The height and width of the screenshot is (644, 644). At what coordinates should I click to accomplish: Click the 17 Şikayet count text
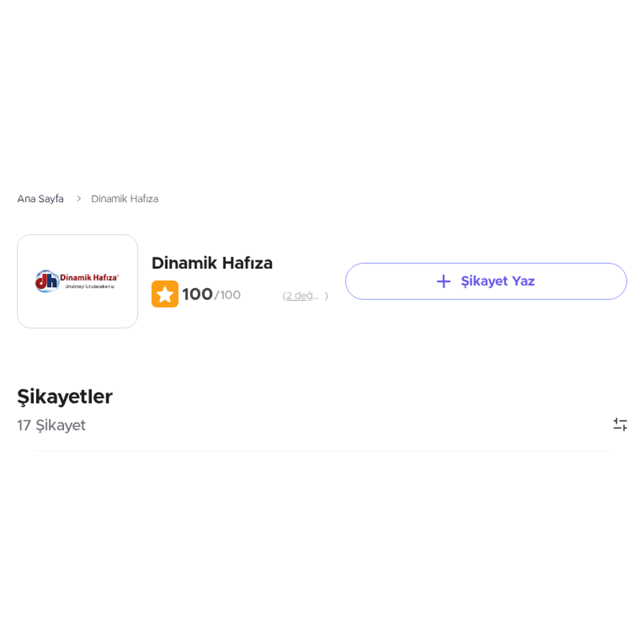point(51,425)
